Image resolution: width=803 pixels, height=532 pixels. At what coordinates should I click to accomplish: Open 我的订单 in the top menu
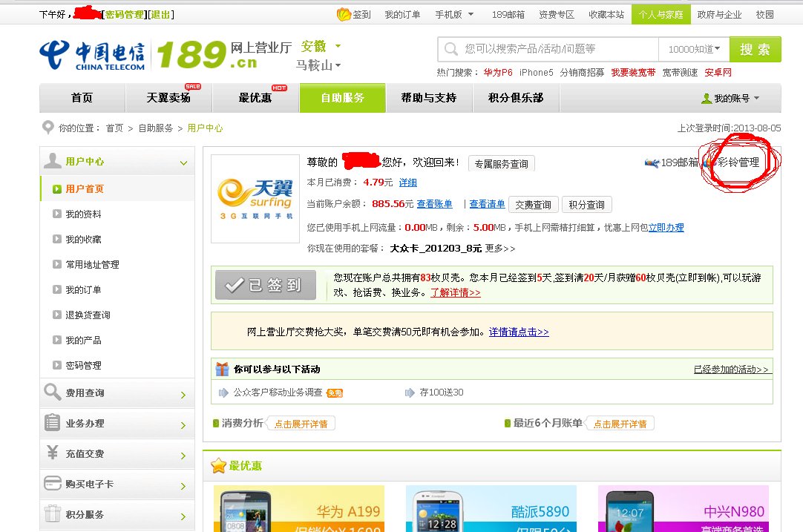point(403,13)
